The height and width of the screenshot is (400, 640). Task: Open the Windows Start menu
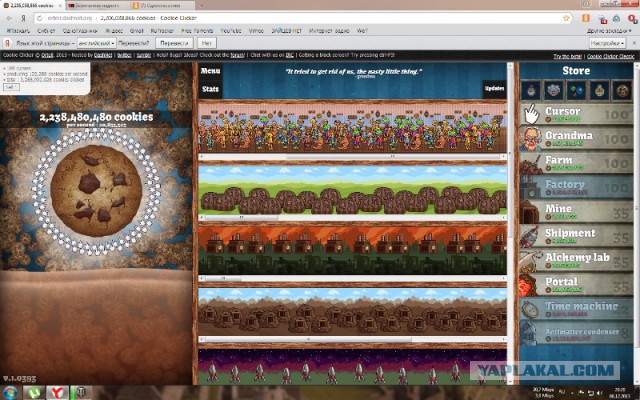pos(11,393)
